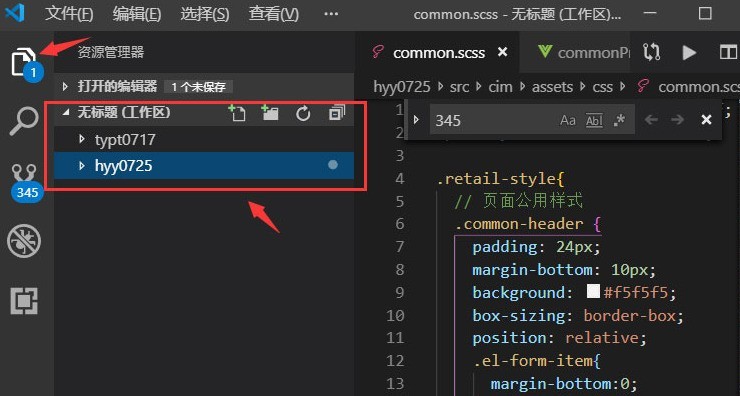Image resolution: width=740 pixels, height=396 pixels.
Task: Click the 页面公用样式 comment line
Action: pyautogui.click(x=519, y=202)
